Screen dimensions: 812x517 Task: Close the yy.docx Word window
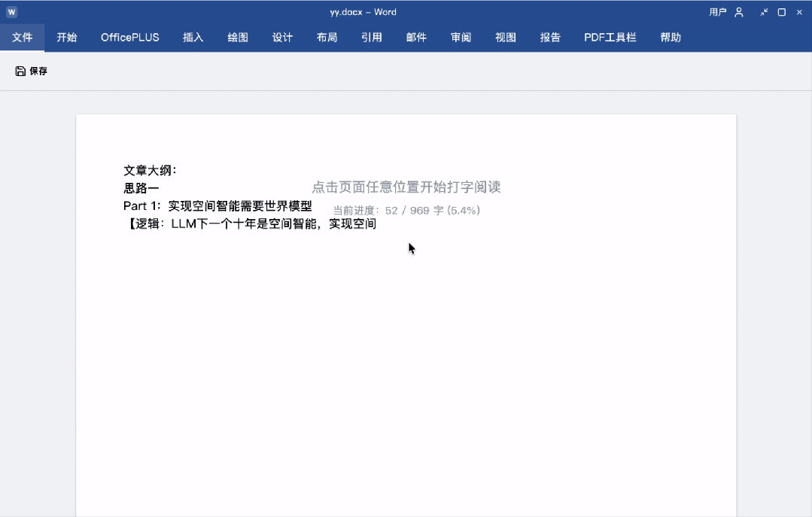point(799,12)
